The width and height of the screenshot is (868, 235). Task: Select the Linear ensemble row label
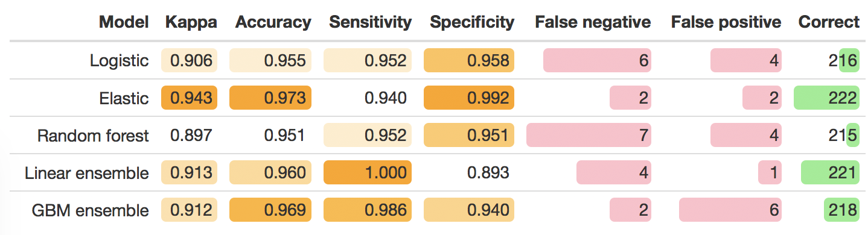coord(87,173)
